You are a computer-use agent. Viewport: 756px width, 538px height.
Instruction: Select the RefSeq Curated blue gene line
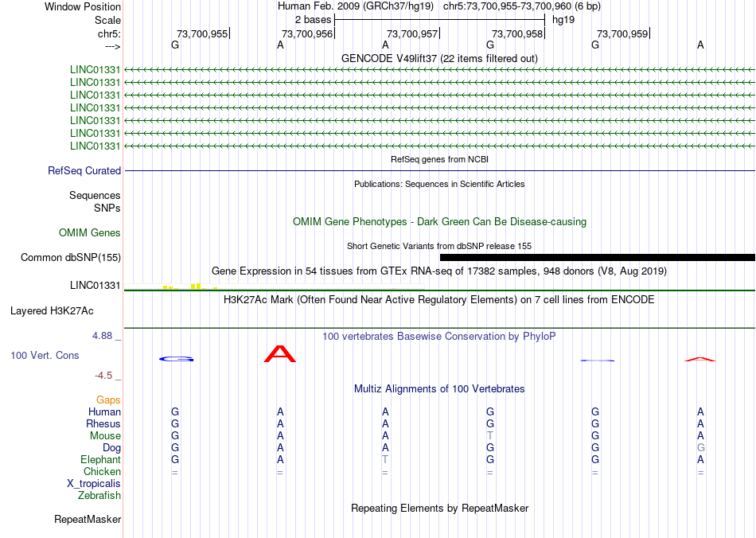(439, 170)
